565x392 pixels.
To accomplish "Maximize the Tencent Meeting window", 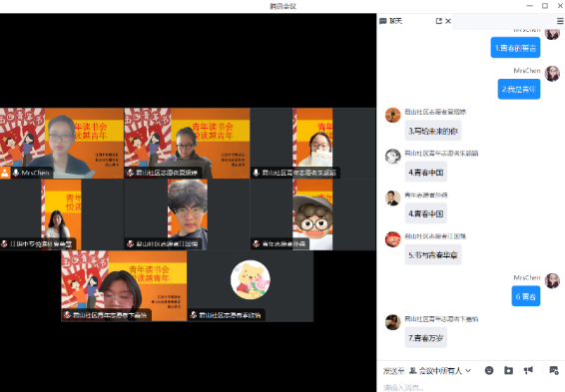I will (545, 6).
